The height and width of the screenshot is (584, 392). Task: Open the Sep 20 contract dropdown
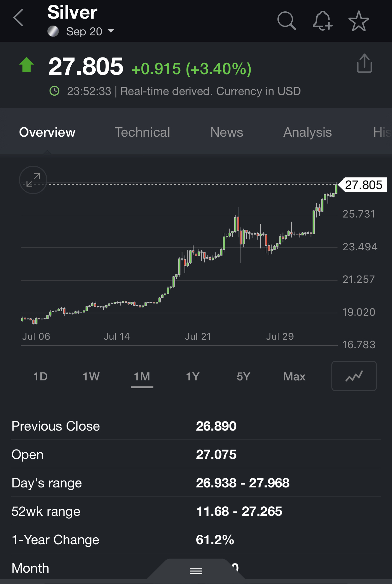click(x=90, y=32)
